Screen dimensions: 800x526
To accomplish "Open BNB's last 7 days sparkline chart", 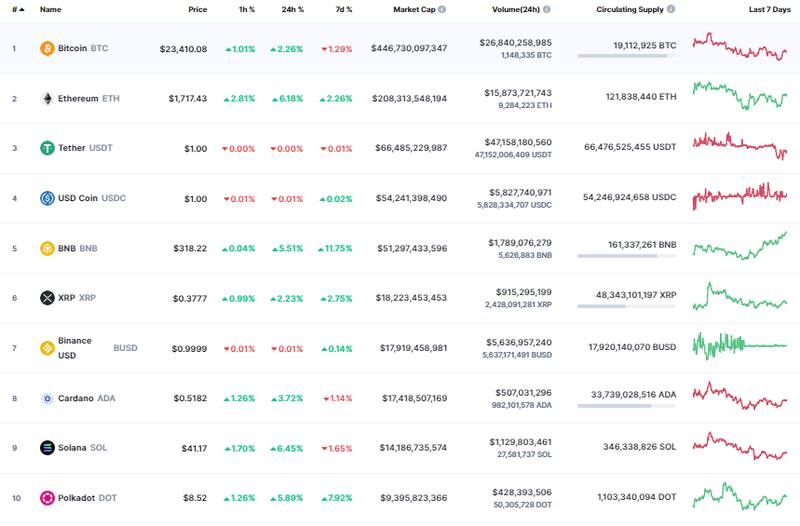I will tap(739, 246).
